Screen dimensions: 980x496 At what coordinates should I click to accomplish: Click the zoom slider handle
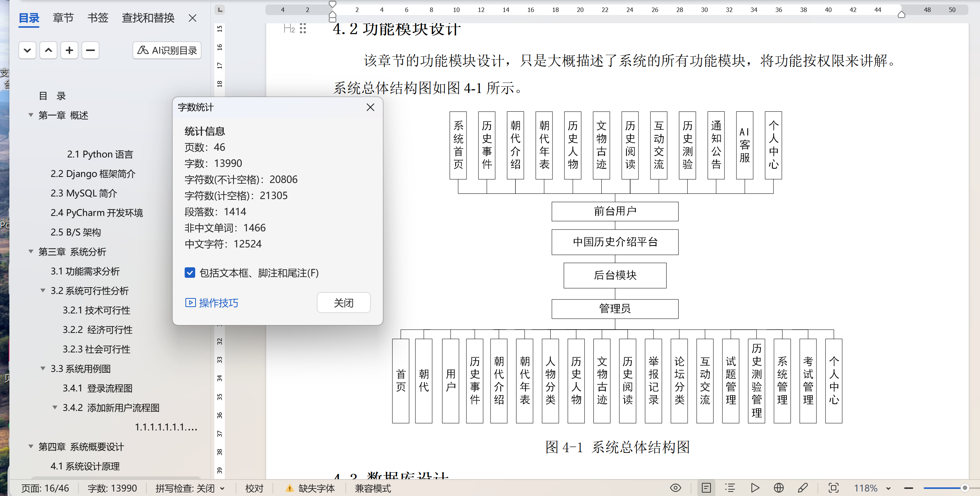tap(964, 488)
